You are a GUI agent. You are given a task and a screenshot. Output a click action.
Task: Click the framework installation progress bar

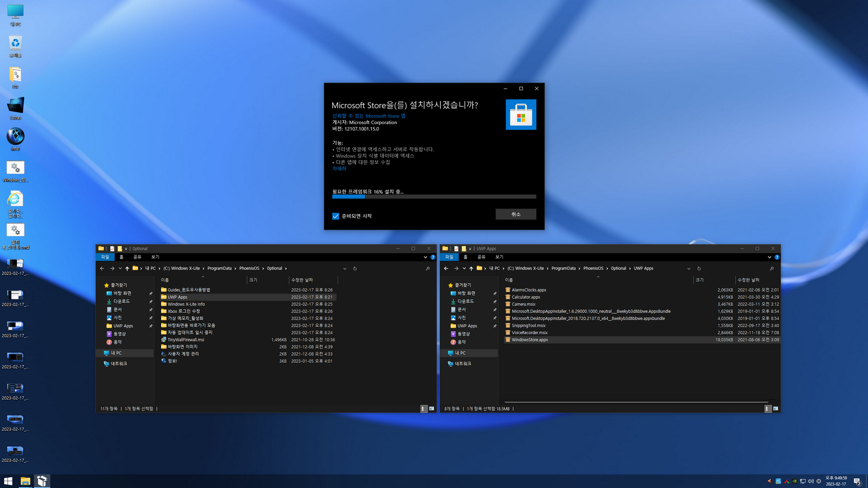pyautogui.click(x=434, y=197)
